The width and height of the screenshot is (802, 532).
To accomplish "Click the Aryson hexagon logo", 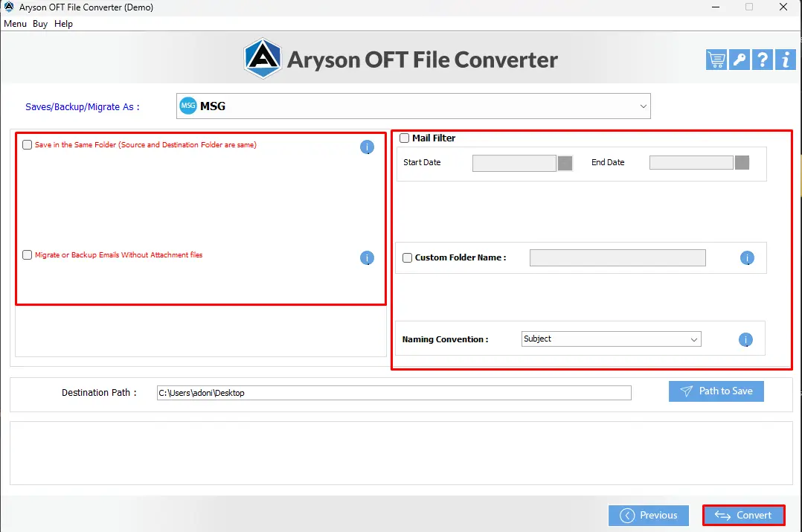I will click(263, 58).
